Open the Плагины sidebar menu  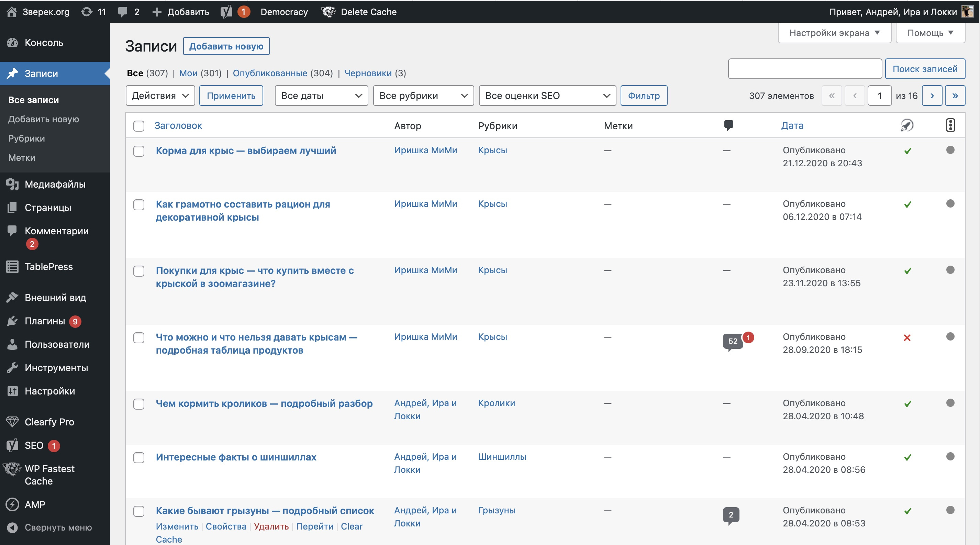pos(45,321)
